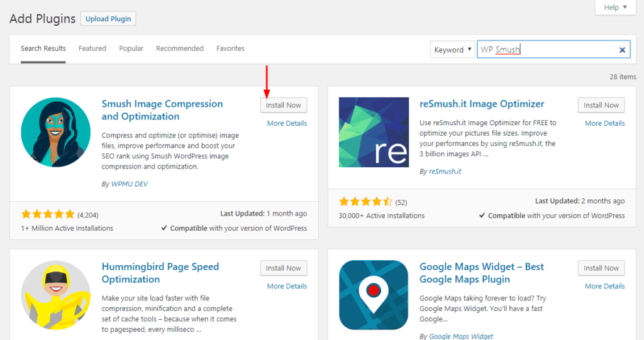Switch to the Featured tab
The width and height of the screenshot is (644, 340).
coord(92,48)
